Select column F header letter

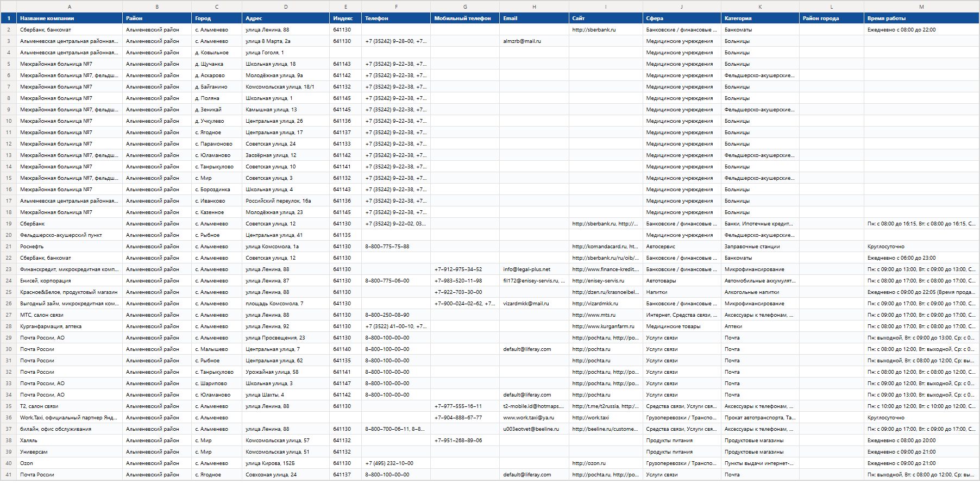[x=396, y=7]
